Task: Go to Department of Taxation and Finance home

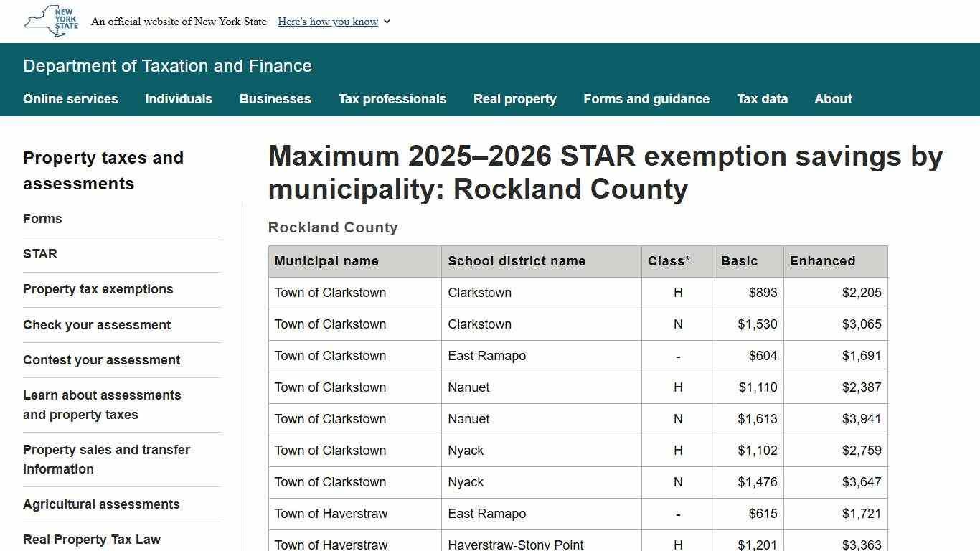Action: pyautogui.click(x=167, y=66)
